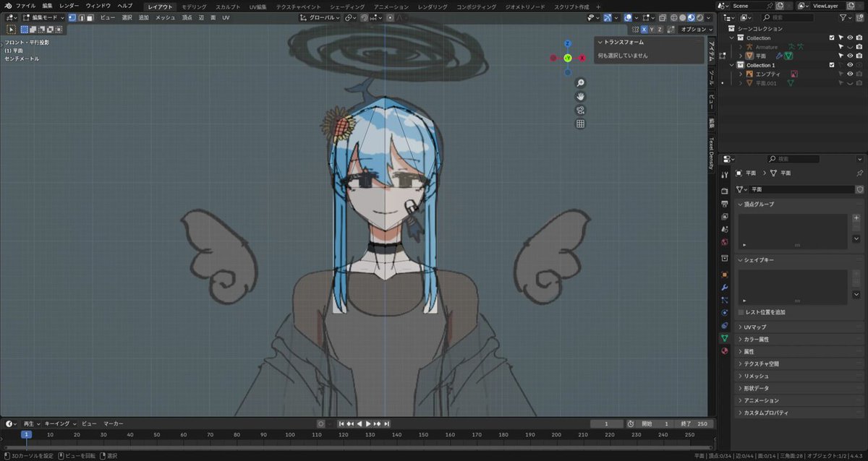
Task: Select vertex selection mode
Action: tap(72, 17)
